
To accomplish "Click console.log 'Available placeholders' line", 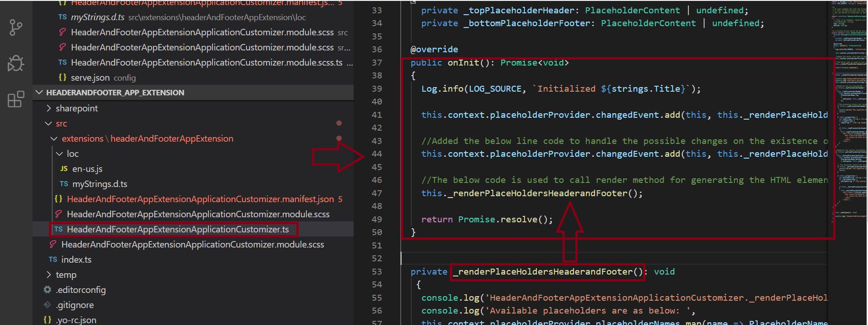I will click(558, 310).
